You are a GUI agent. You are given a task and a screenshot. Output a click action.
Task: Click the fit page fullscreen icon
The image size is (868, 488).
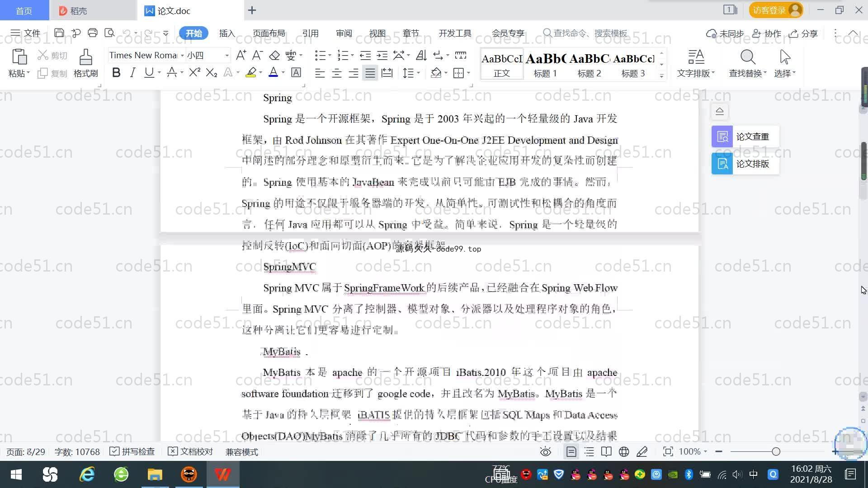[x=668, y=451]
